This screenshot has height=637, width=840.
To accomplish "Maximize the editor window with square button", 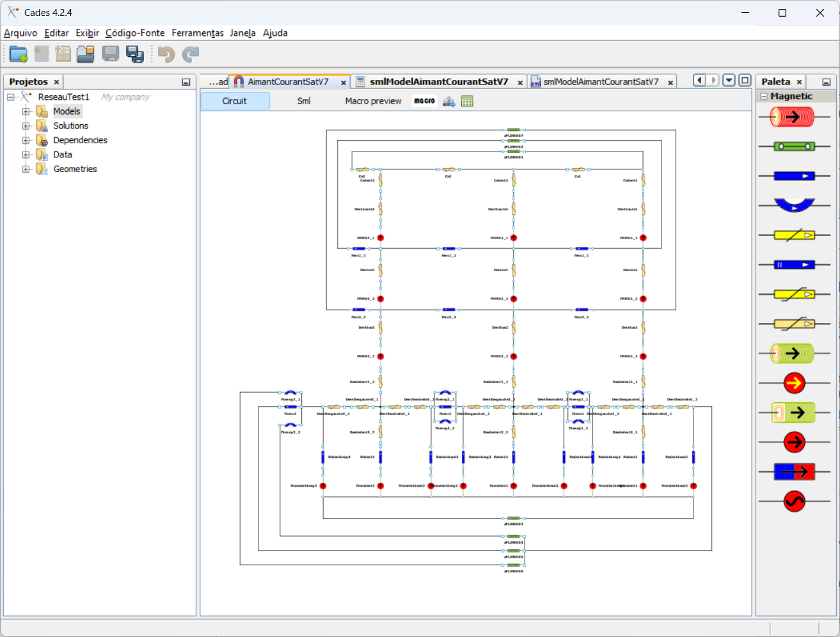I will 745,81.
